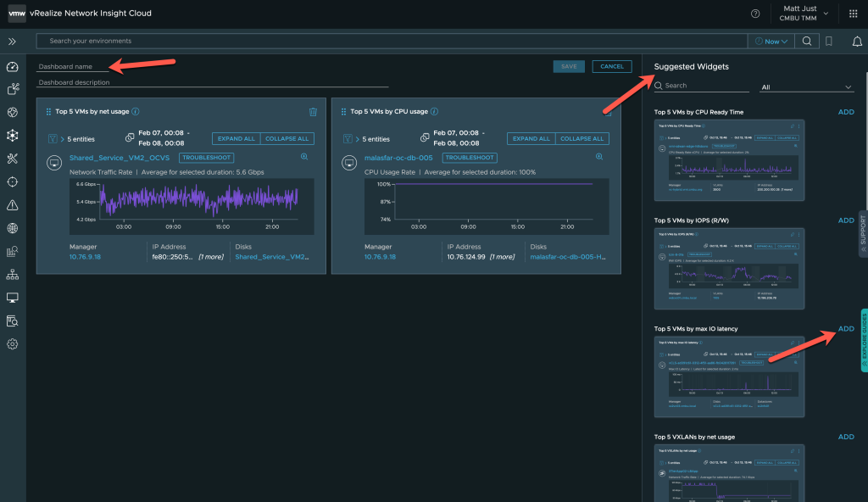The image size is (868, 502).
Task: Grab the drag handle of CPU usage widget
Action: click(344, 111)
